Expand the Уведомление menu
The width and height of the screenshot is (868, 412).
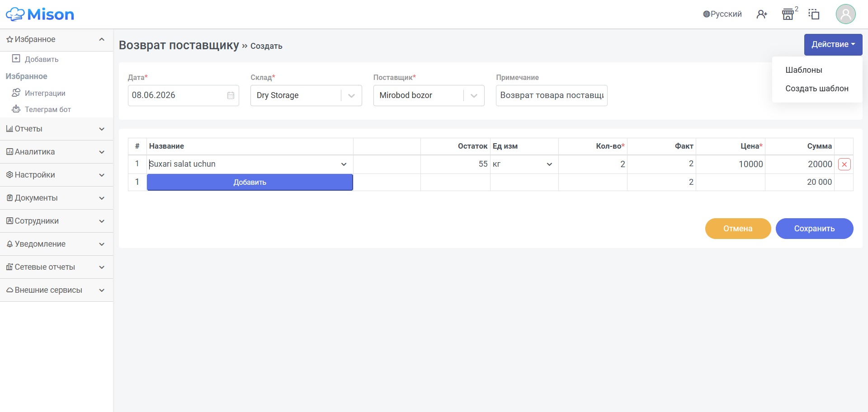[x=57, y=244]
